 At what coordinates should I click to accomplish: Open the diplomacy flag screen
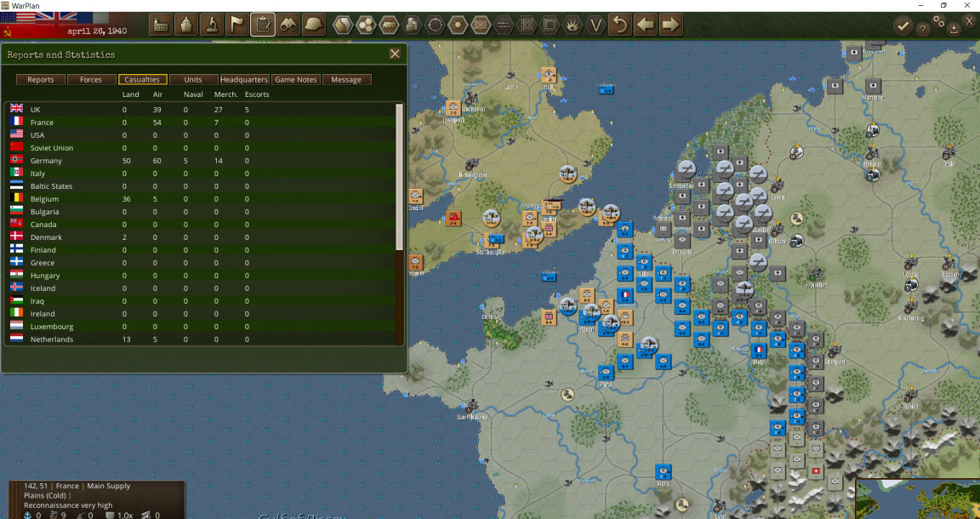pos(237,25)
